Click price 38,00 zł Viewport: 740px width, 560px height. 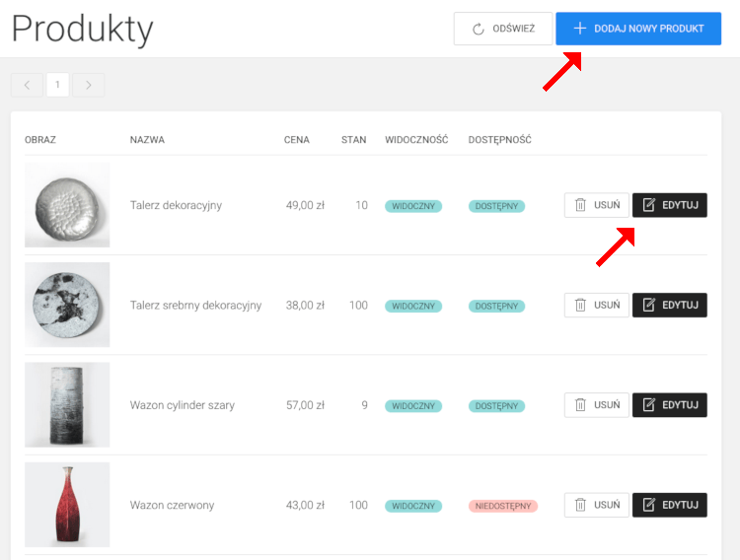point(305,306)
